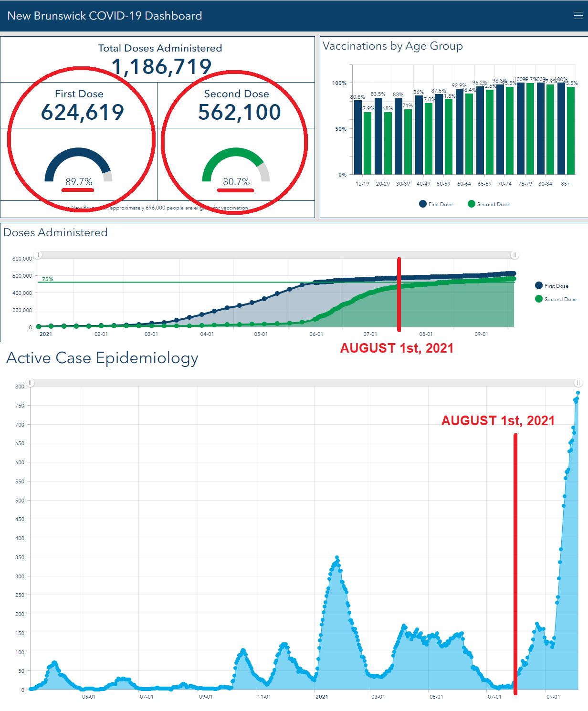The width and height of the screenshot is (588, 711).
Task: Click the New Brunswick COVID-19 Dashboard title
Action: click(105, 16)
